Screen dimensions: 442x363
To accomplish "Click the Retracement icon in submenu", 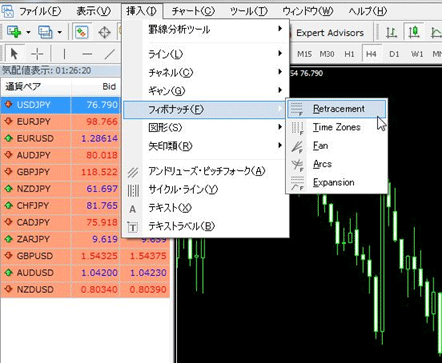I will [x=297, y=109].
